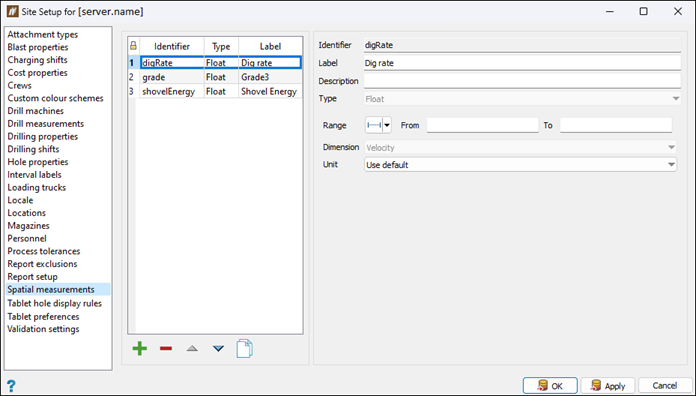Viewport: 696px width, 396px height.
Task: Click the Apply button
Action: (x=608, y=386)
